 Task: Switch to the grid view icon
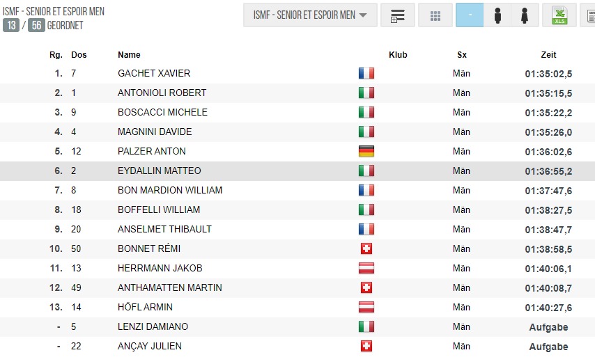(435, 15)
